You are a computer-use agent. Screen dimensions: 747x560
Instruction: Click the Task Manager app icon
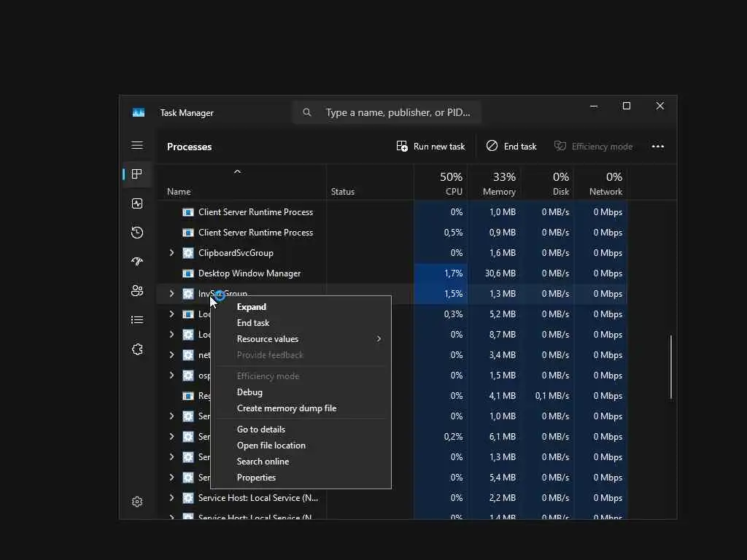click(139, 112)
